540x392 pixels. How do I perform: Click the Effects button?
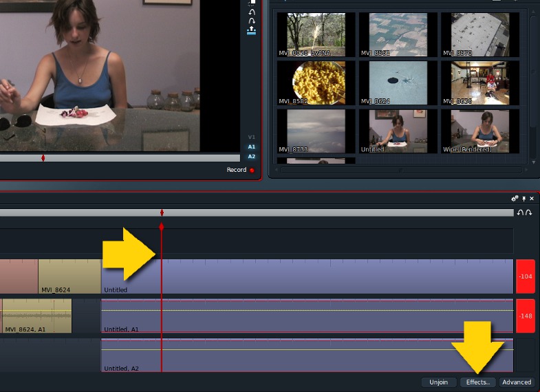pyautogui.click(x=477, y=382)
